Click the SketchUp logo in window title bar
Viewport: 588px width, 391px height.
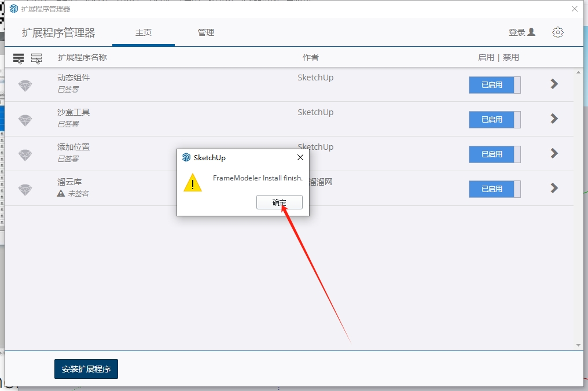14,9
